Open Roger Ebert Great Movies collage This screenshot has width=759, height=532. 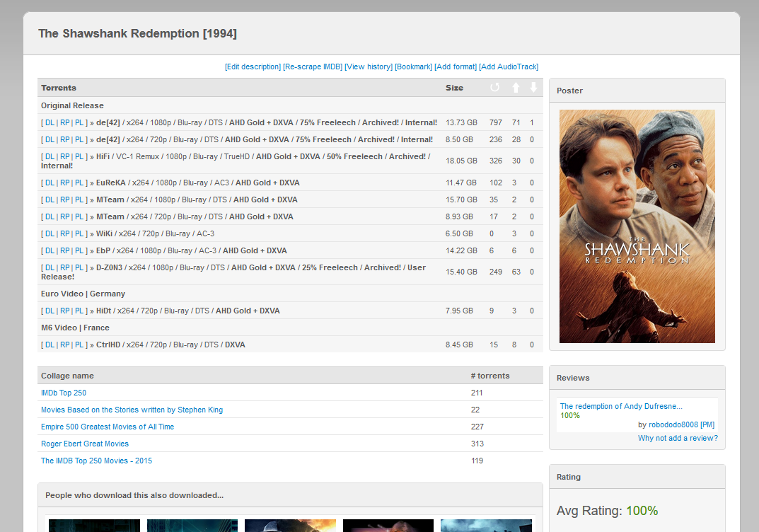85,444
